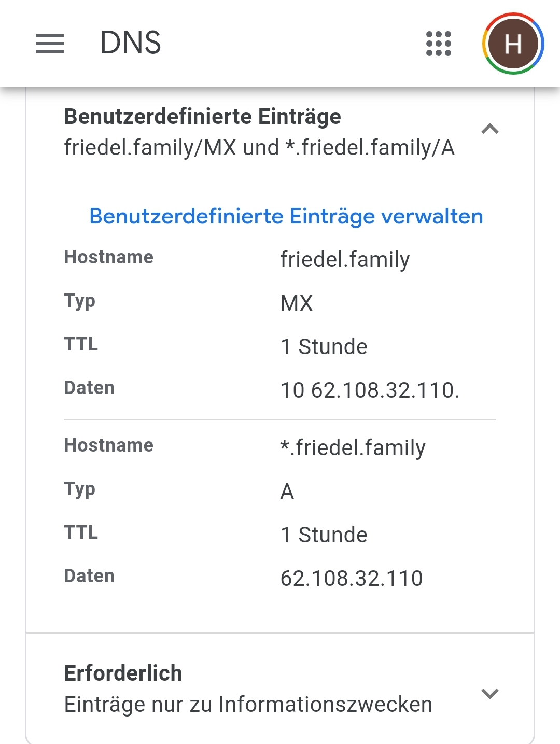Click the DNS page title
The image size is (560, 744).
tap(131, 43)
